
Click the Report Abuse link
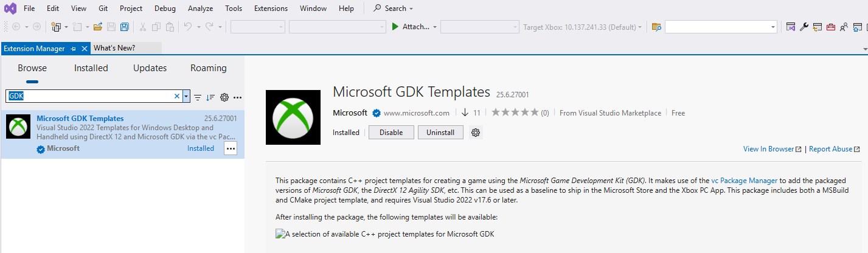click(x=835, y=149)
